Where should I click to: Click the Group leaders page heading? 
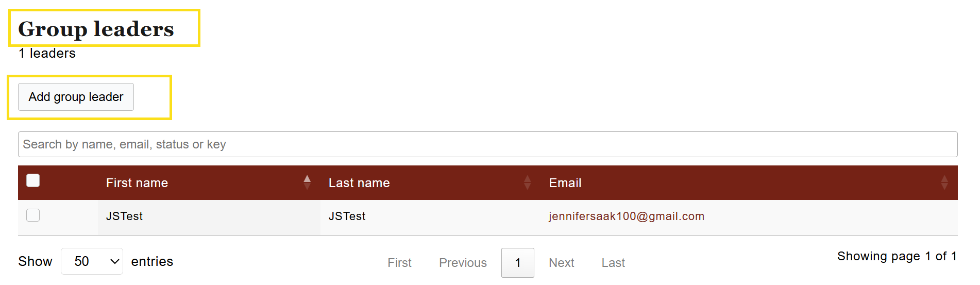(96, 29)
